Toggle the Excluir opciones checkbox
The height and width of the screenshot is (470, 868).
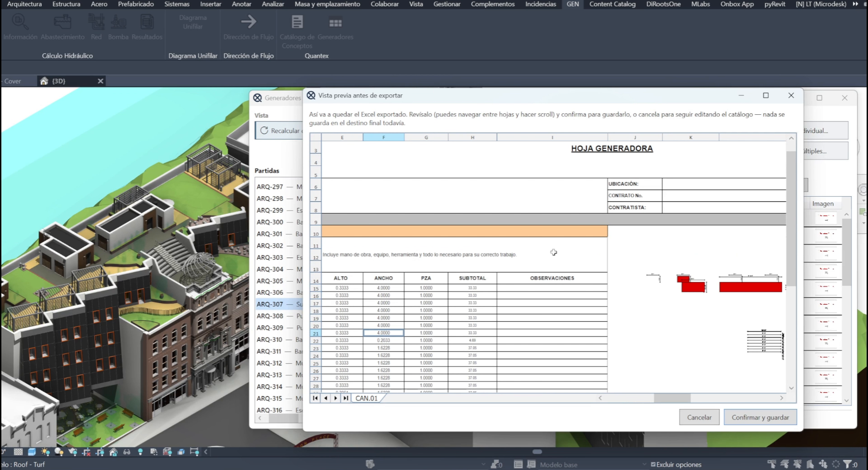point(653,464)
